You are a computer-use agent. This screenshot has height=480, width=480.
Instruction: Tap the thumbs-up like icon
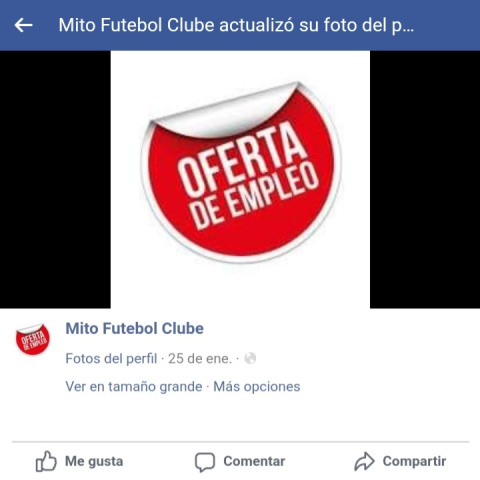click(x=46, y=461)
